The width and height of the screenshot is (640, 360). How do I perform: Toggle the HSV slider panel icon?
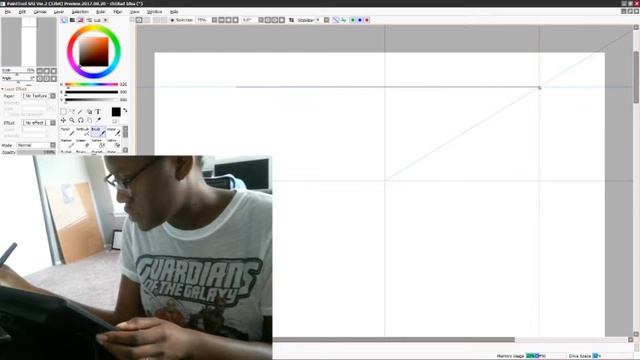coord(81,20)
